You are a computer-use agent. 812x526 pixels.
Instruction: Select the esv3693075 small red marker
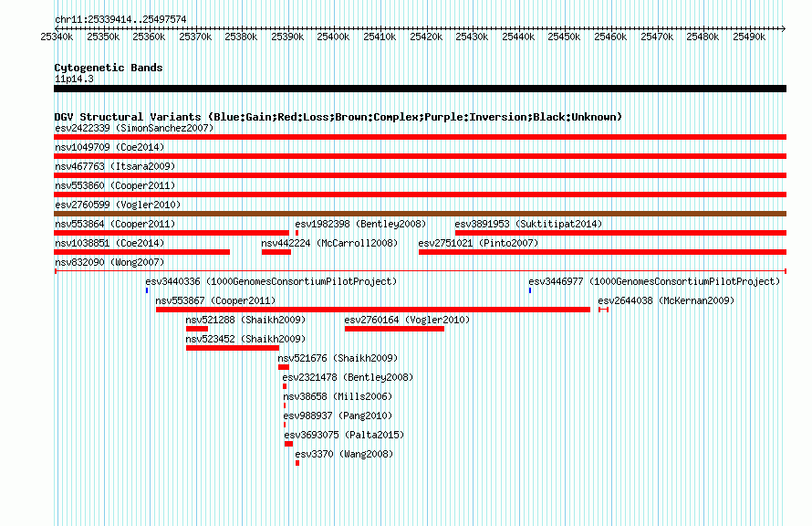tap(288, 444)
